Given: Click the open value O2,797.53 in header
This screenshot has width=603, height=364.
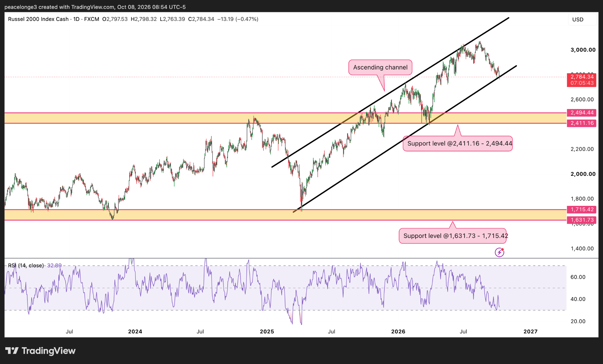Looking at the screenshot, I should [115, 19].
